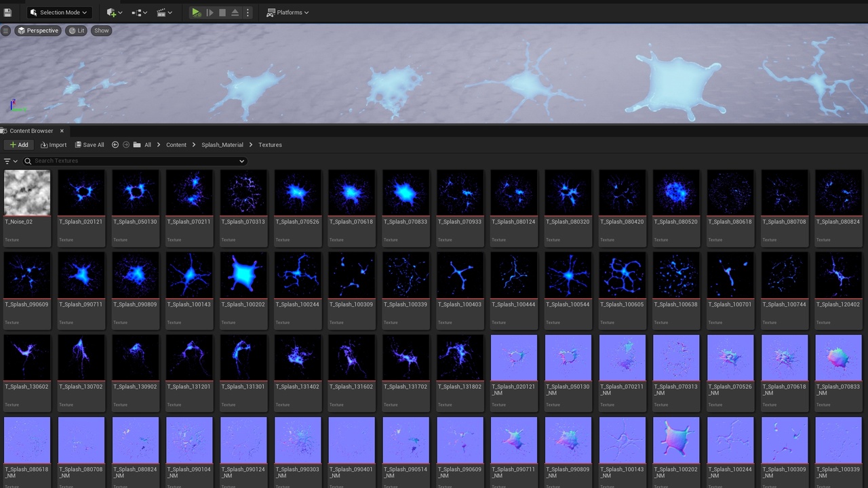The image size is (868, 488).
Task: Select the T_Splash_120402 texture
Action: coord(838,275)
